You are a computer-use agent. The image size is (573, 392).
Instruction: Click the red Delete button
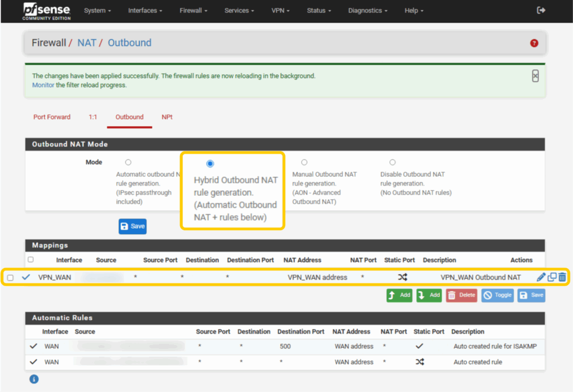[x=462, y=295]
